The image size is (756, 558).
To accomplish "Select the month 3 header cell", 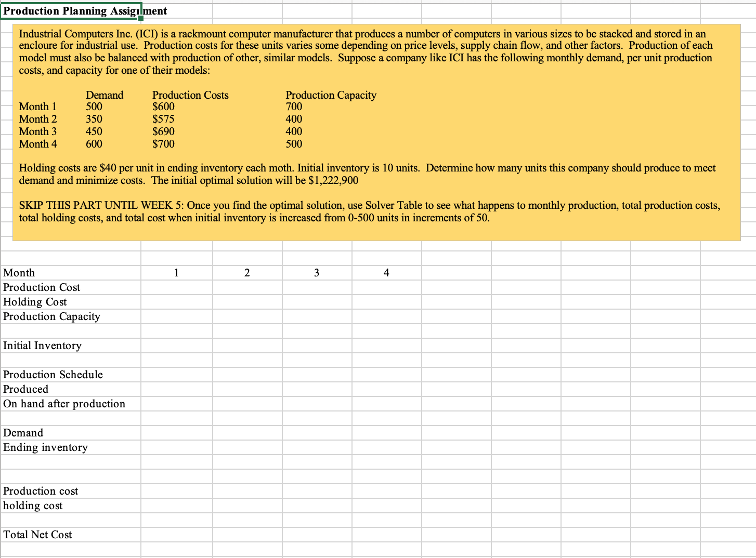I will tap(317, 273).
